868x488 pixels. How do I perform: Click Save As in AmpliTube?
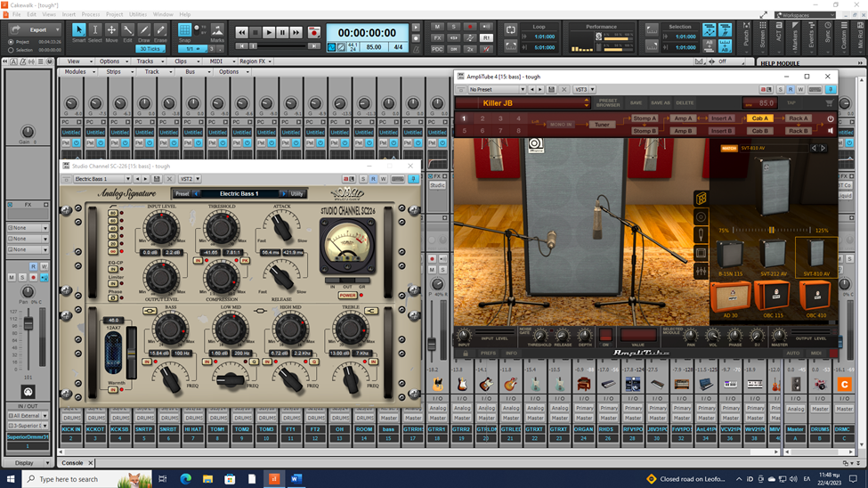click(660, 103)
